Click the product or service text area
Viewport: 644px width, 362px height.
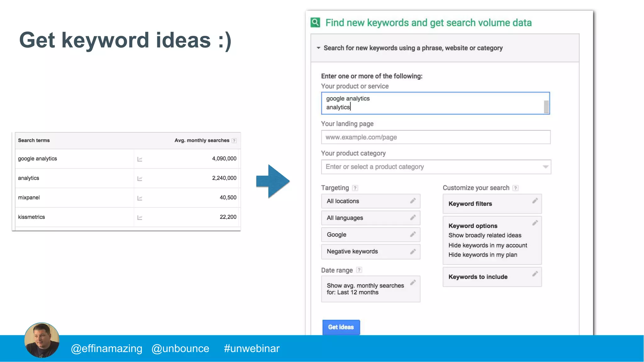(x=435, y=103)
